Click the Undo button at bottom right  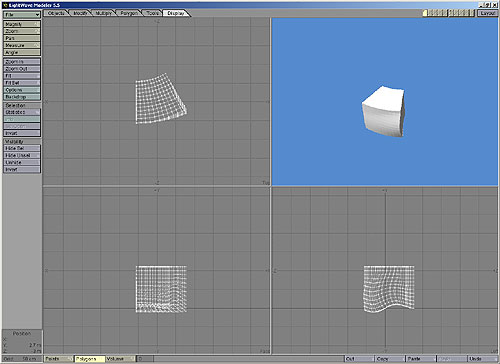(482, 359)
